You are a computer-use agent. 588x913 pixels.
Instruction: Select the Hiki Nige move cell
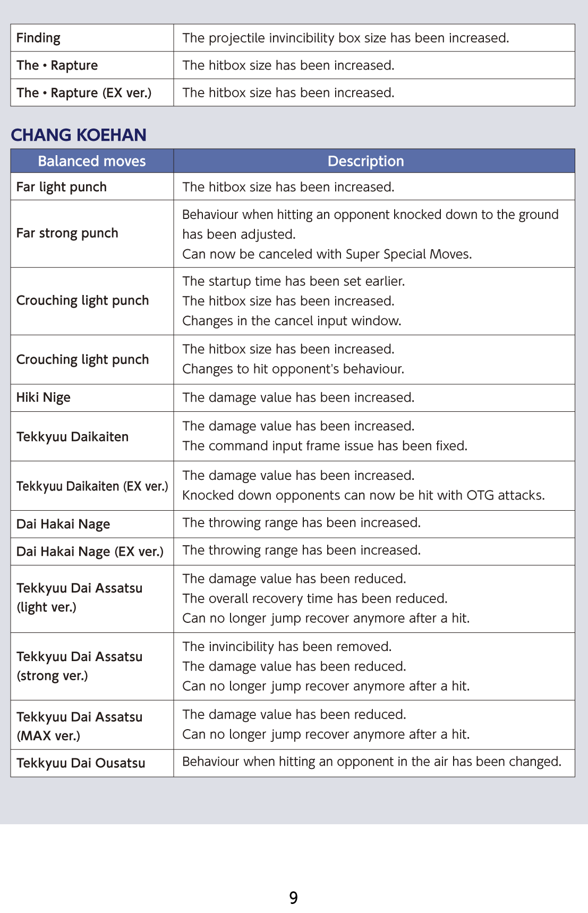(44, 398)
